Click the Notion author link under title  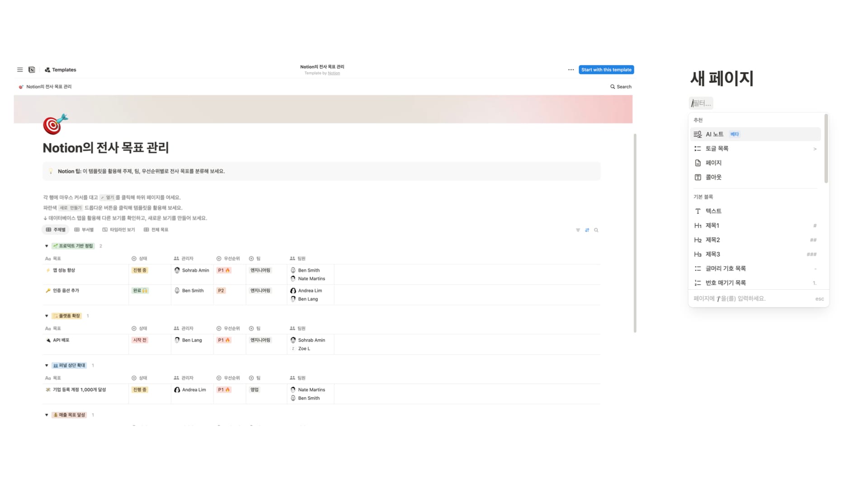(x=334, y=73)
